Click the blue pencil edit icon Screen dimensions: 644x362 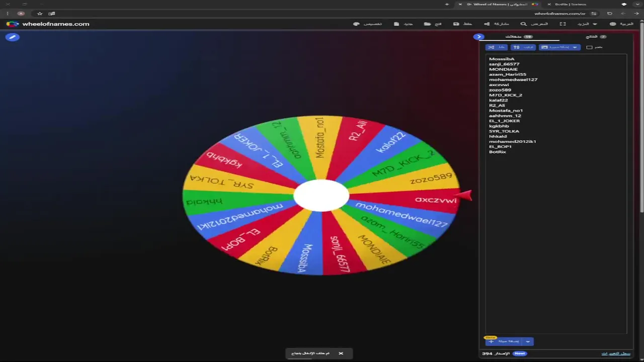(x=12, y=37)
